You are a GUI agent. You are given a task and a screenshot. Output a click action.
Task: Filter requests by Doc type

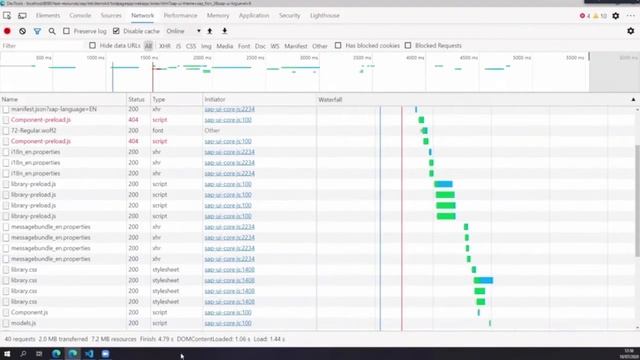(260, 46)
